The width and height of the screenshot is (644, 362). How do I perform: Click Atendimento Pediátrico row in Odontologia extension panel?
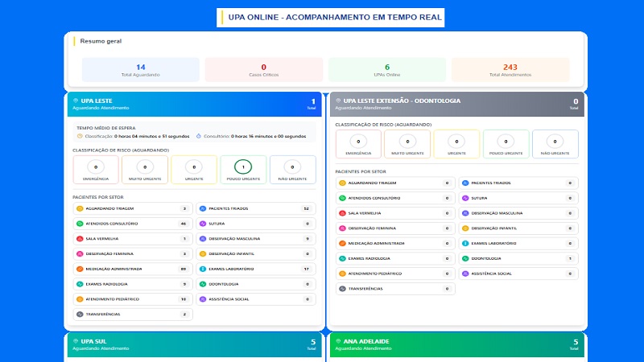[x=395, y=274]
